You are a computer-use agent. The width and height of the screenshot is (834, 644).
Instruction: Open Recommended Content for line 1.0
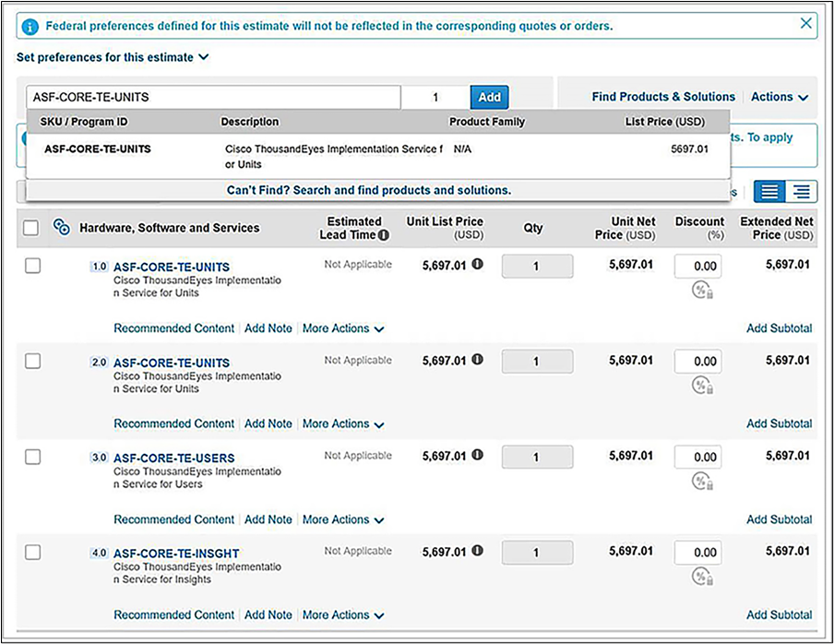pyautogui.click(x=174, y=328)
